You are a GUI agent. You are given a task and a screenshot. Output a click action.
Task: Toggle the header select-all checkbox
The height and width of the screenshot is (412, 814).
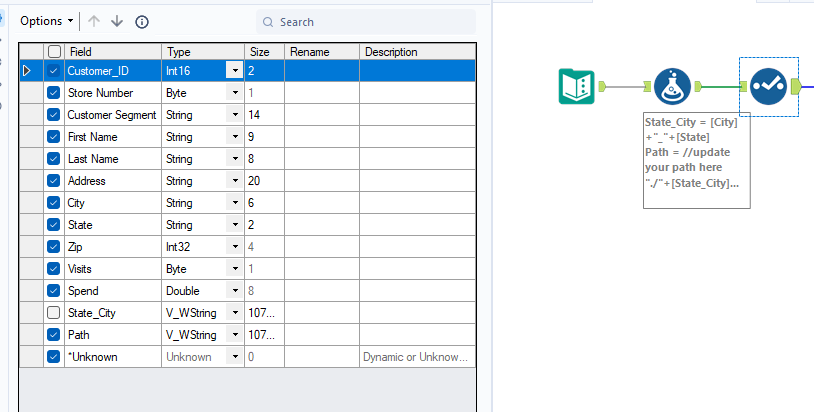(54, 51)
